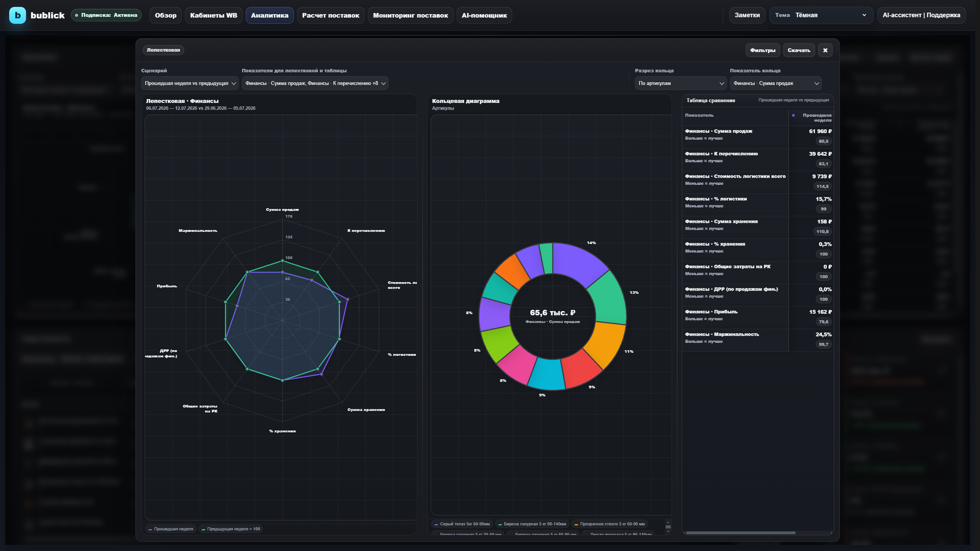Switch to the Расчет поставок tab
This screenshot has height=551, width=980.
point(331,15)
